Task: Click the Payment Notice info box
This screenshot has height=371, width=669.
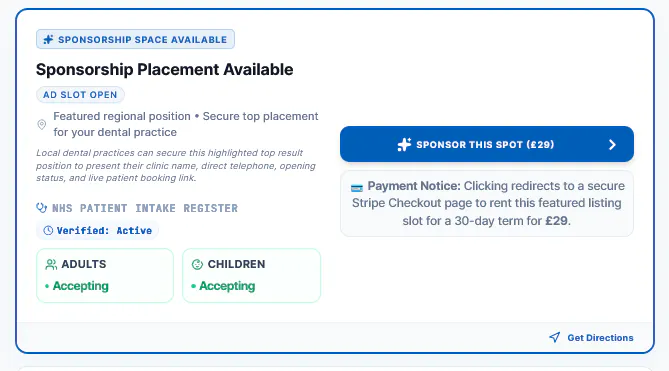Action: (487, 203)
